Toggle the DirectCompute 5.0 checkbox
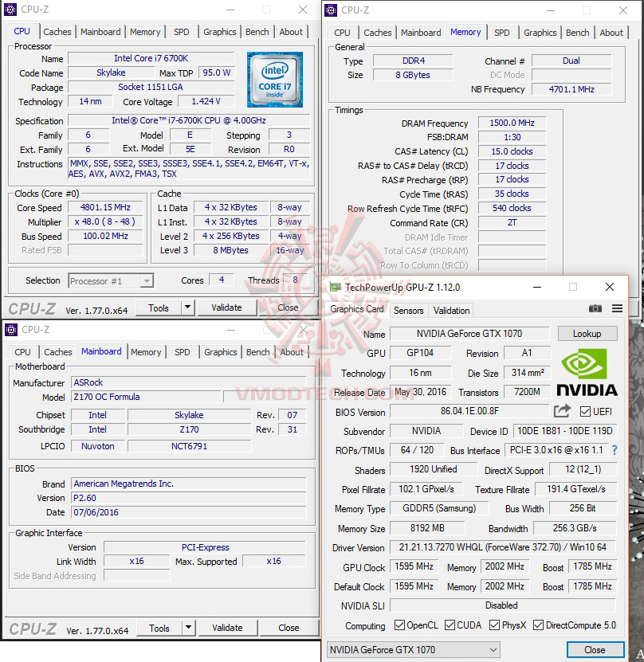This screenshot has height=662, width=644. 538,625
